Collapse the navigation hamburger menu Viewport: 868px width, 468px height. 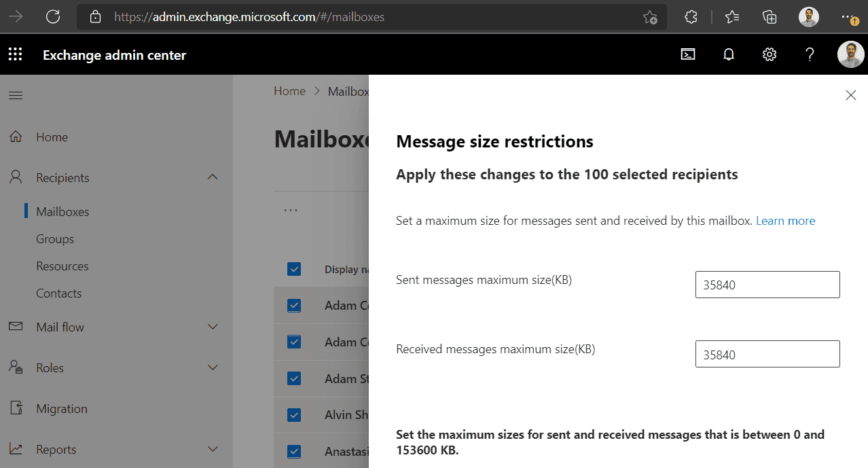pos(15,96)
